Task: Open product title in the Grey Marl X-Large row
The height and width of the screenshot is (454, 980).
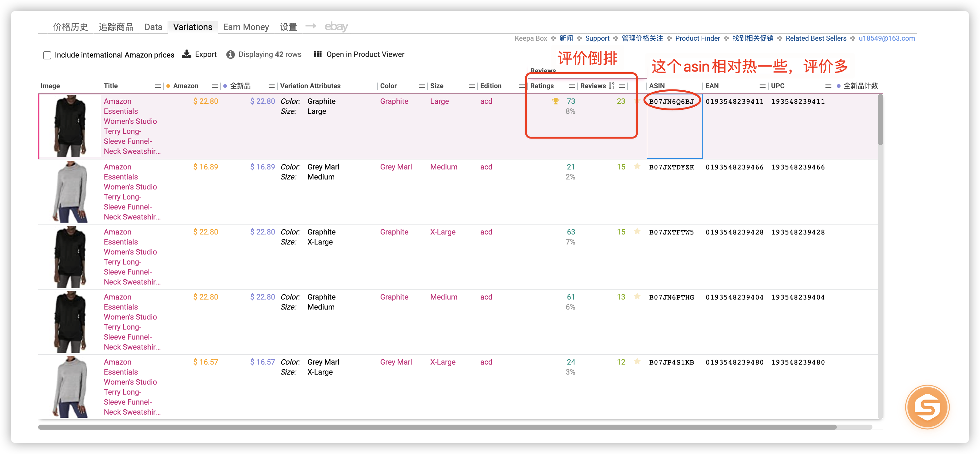Action: point(132,387)
